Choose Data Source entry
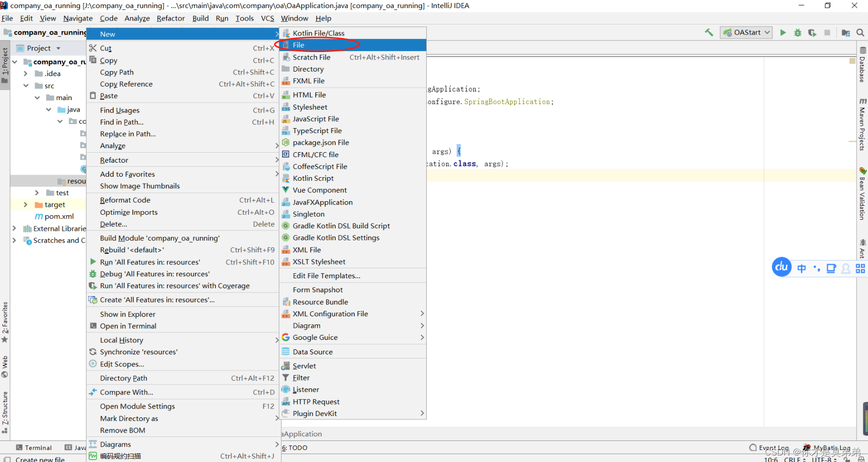This screenshot has width=868, height=462. coord(353,352)
